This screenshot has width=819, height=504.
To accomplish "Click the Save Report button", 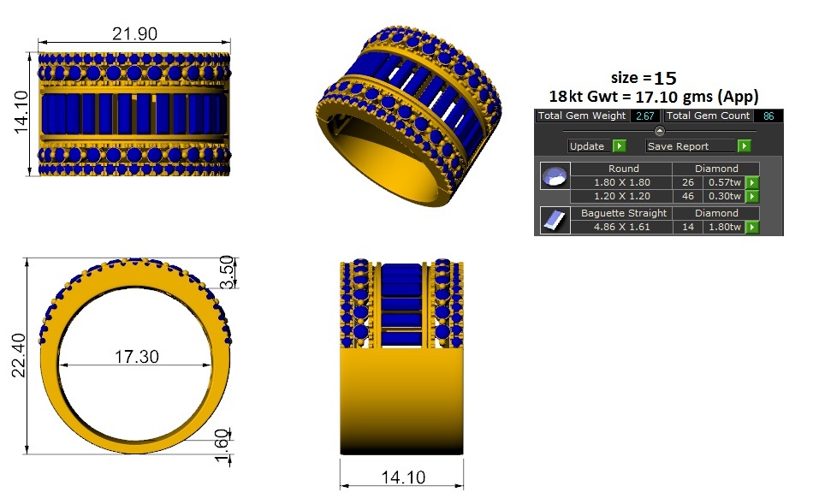I will pos(691,146).
